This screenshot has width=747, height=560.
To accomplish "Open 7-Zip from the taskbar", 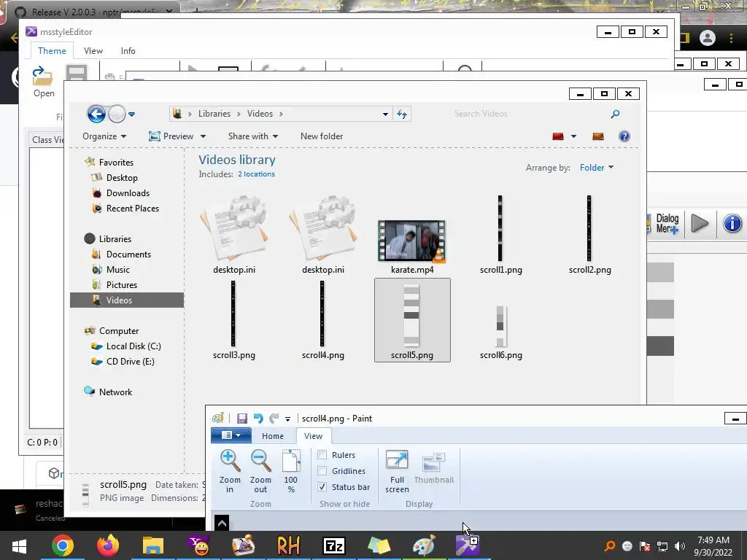I will [334, 545].
